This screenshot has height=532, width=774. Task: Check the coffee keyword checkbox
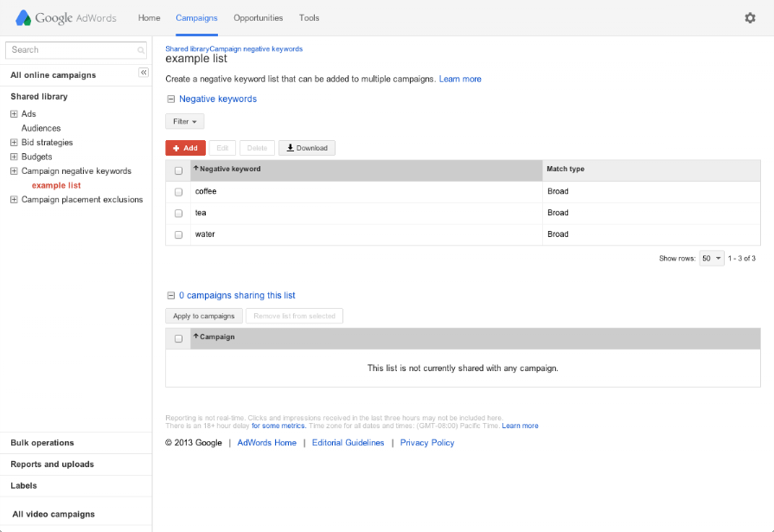(x=178, y=192)
